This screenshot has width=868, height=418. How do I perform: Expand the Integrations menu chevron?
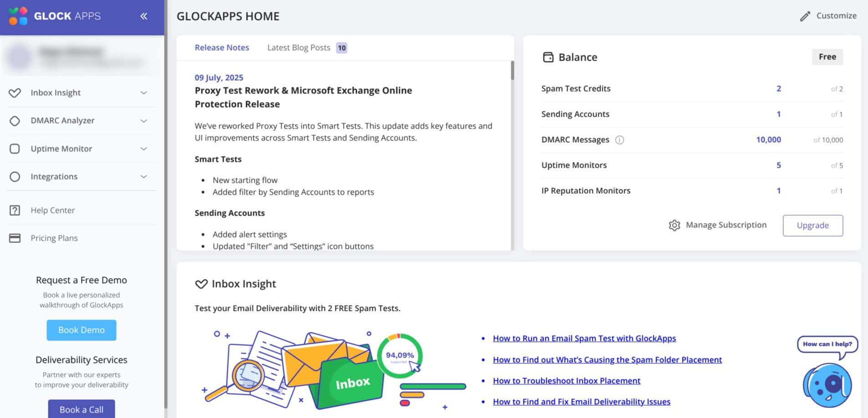click(144, 177)
